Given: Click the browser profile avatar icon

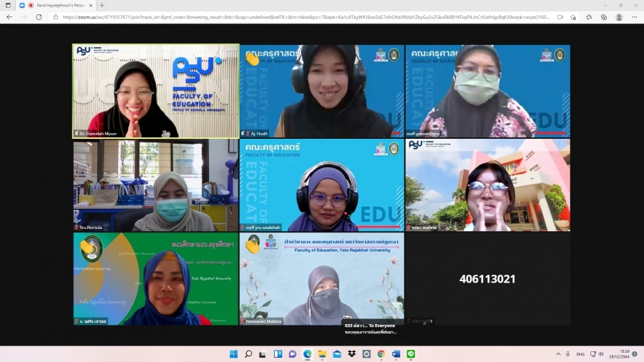Looking at the screenshot, I should pyautogui.click(x=619, y=17).
